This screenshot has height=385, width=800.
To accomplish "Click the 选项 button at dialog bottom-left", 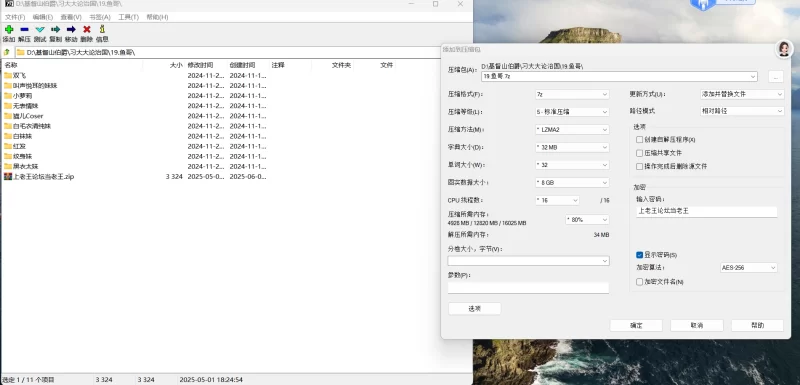I will point(474,309).
